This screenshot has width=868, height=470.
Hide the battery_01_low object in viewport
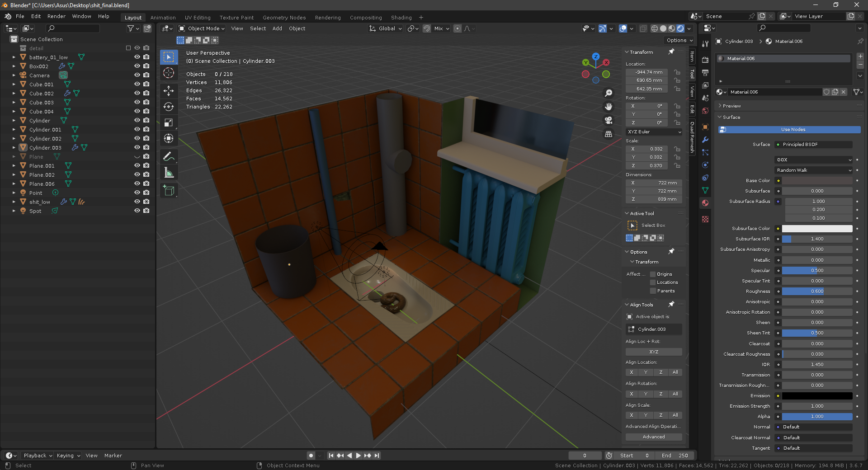click(137, 57)
